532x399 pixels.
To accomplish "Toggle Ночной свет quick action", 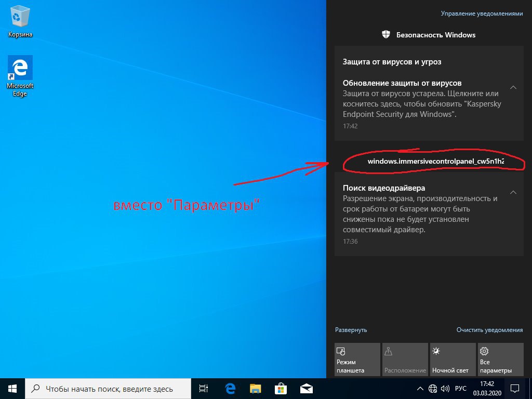I will point(453,360).
